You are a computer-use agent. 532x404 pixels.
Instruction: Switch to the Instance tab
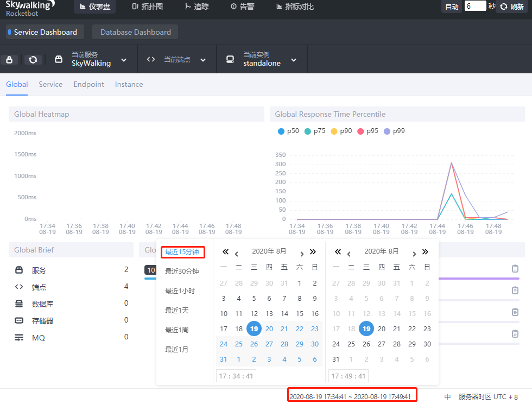pos(129,84)
